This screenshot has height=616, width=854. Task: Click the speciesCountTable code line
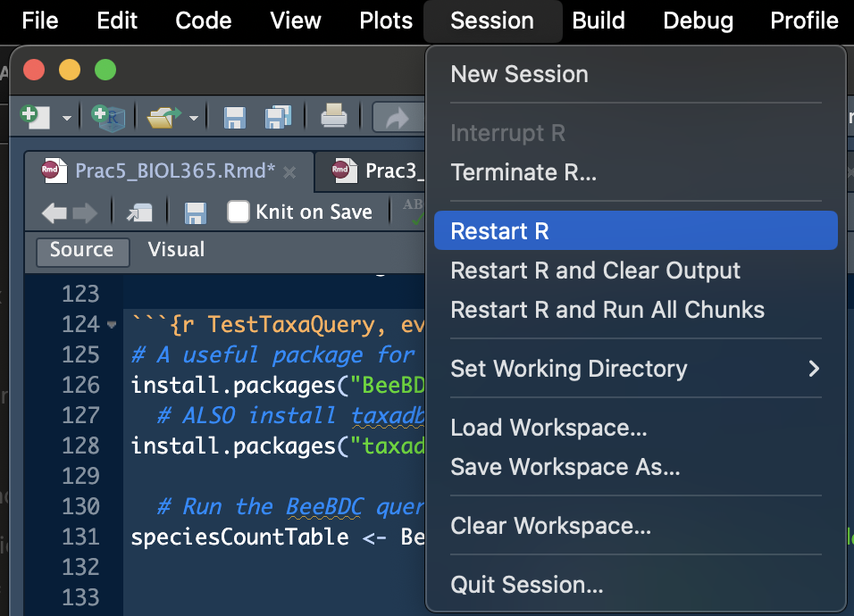click(278, 537)
